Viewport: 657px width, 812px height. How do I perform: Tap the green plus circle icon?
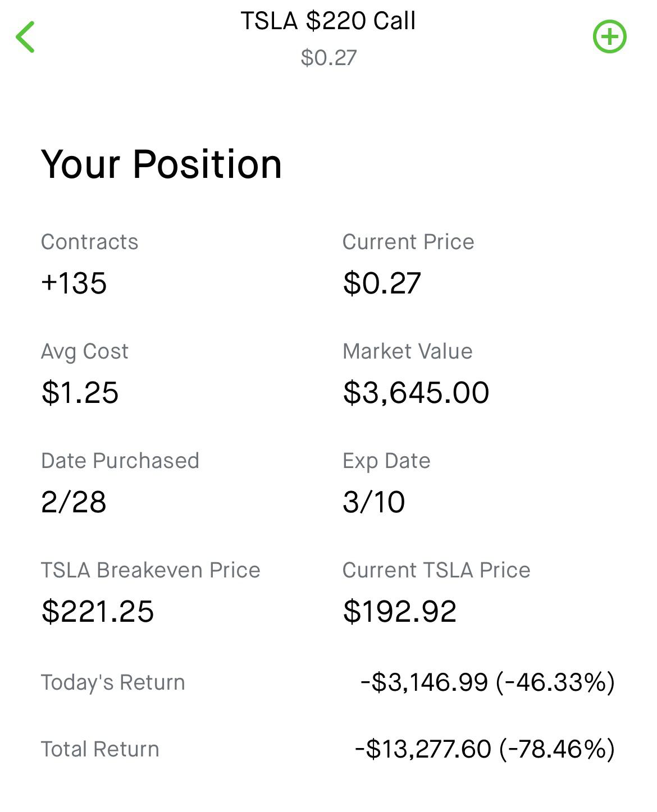pos(609,37)
